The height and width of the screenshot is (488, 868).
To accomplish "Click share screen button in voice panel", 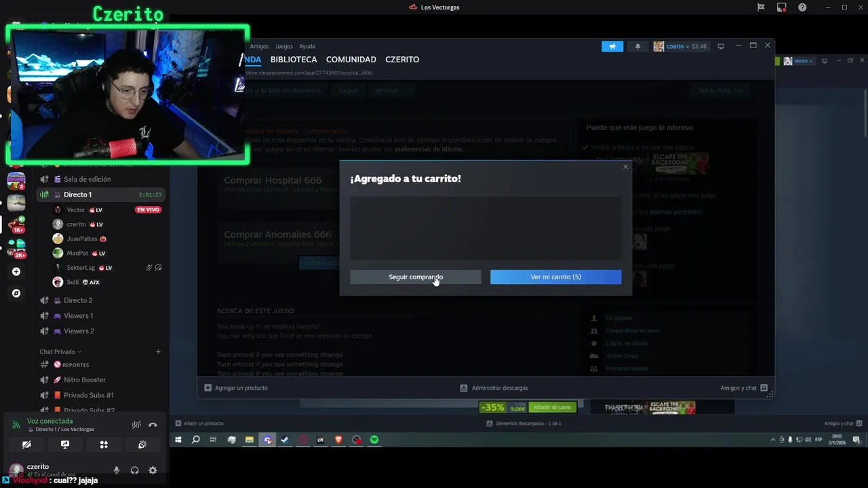I will (65, 445).
